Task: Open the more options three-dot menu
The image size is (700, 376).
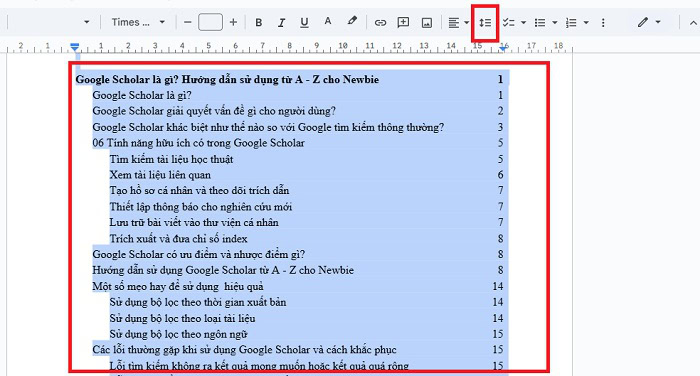Action: coord(603,22)
